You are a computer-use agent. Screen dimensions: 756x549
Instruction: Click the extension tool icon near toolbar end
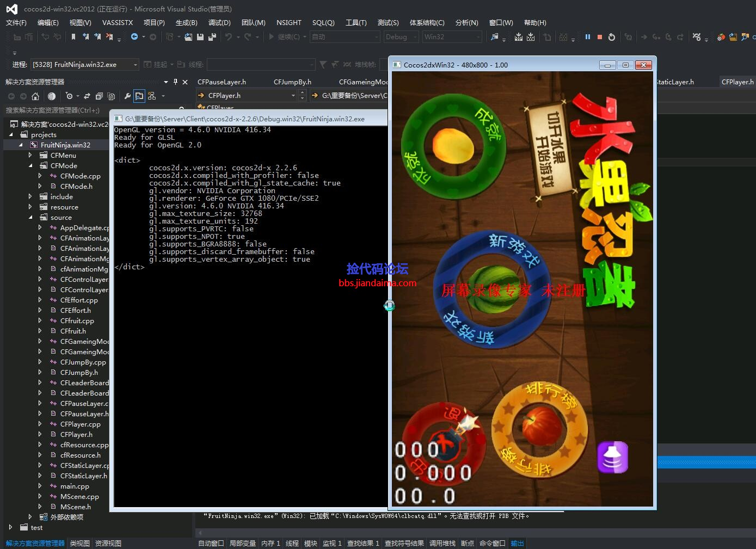(x=721, y=36)
